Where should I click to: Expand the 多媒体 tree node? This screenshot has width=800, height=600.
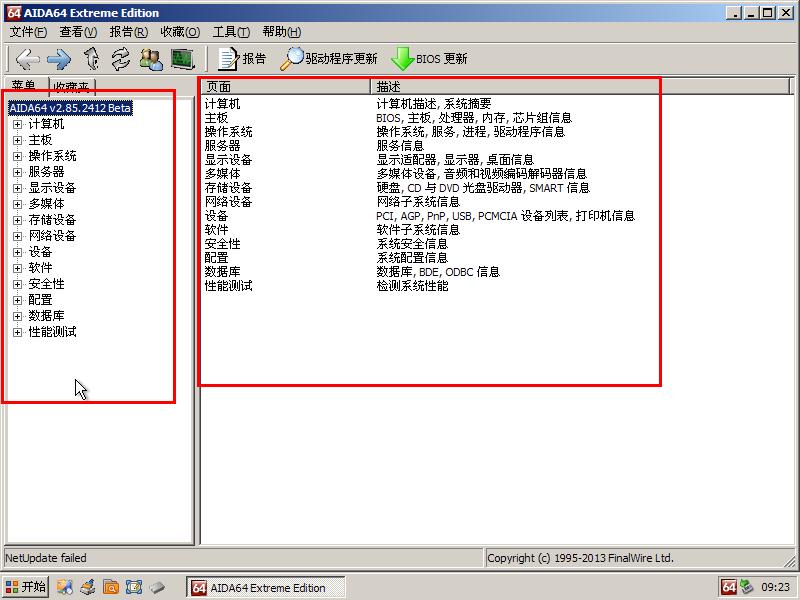point(17,204)
